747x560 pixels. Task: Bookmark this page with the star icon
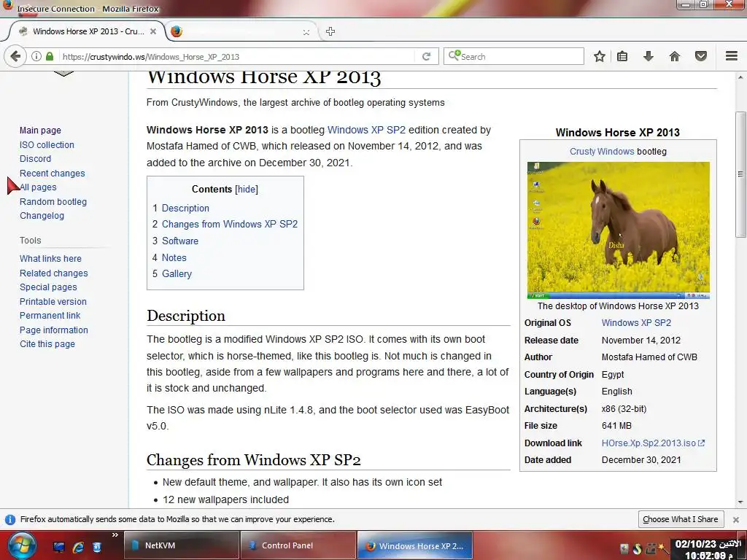tap(600, 56)
